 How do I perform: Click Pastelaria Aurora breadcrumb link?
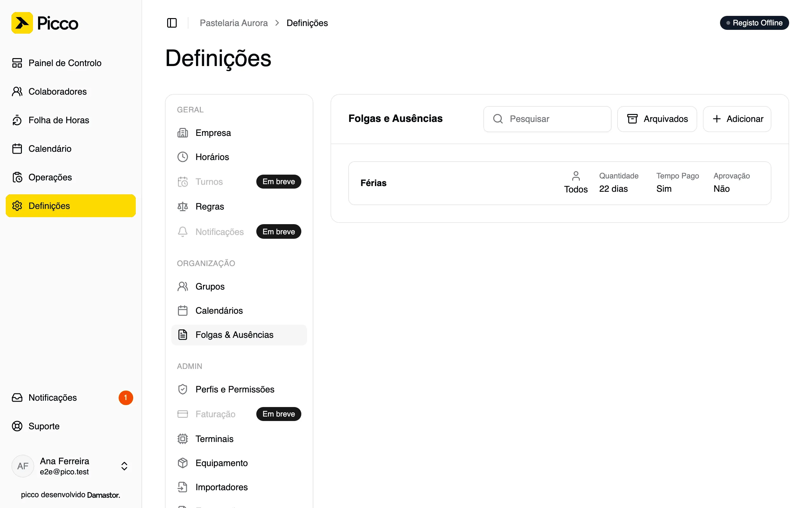(233, 23)
